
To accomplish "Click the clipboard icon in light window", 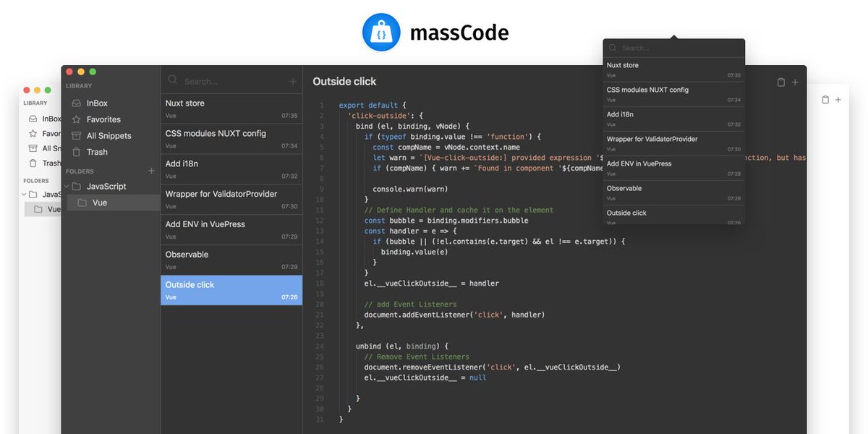I will (825, 99).
